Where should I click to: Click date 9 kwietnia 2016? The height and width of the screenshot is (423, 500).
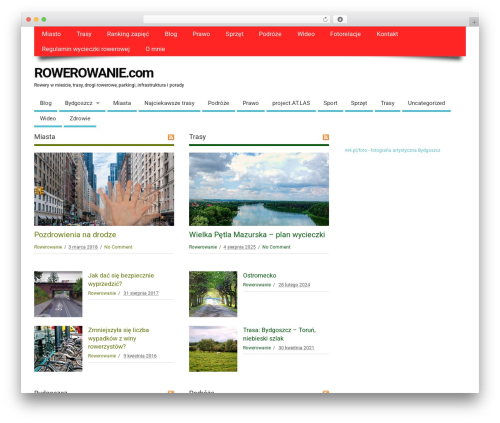(140, 356)
